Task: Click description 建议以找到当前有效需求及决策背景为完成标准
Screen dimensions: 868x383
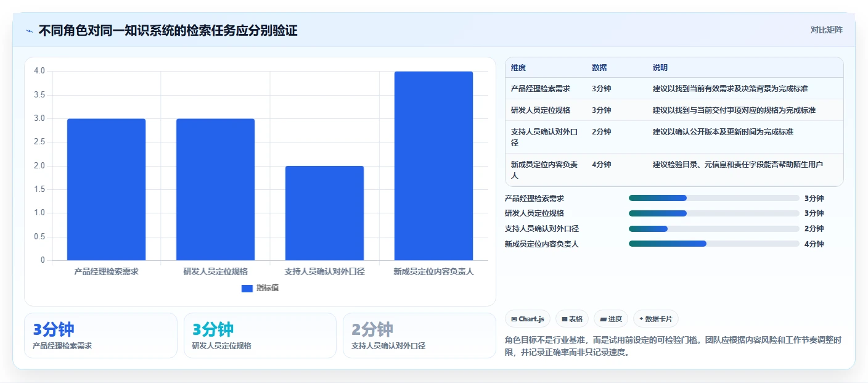Action: click(731, 89)
